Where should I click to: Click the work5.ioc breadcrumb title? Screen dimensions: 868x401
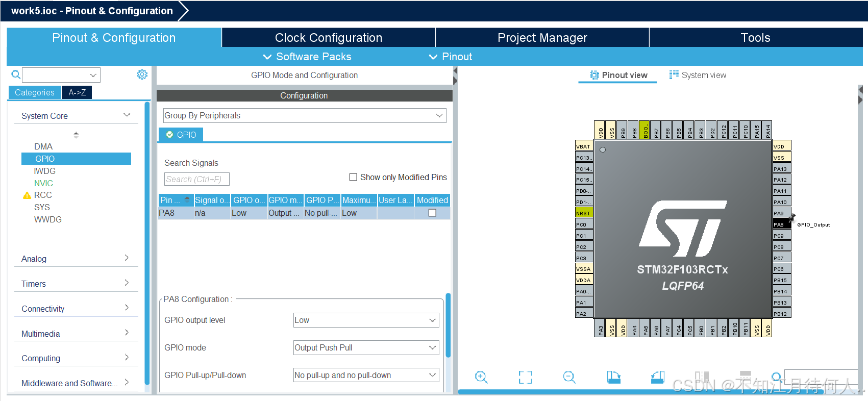(92, 11)
